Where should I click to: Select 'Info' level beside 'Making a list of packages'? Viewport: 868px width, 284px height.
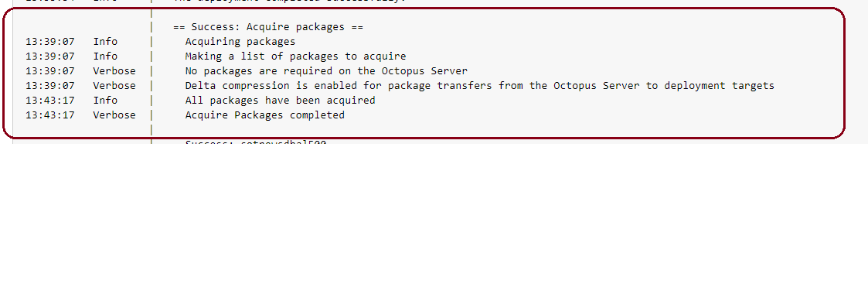[105, 56]
